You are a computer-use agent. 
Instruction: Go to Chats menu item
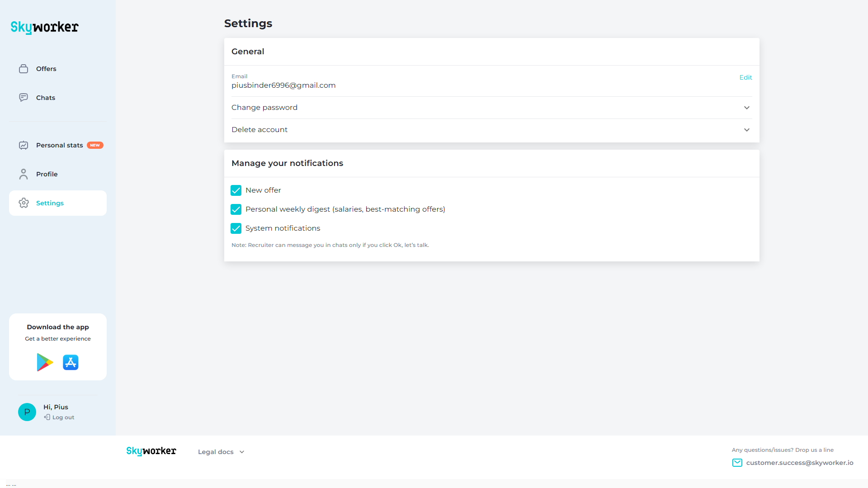pyautogui.click(x=58, y=98)
